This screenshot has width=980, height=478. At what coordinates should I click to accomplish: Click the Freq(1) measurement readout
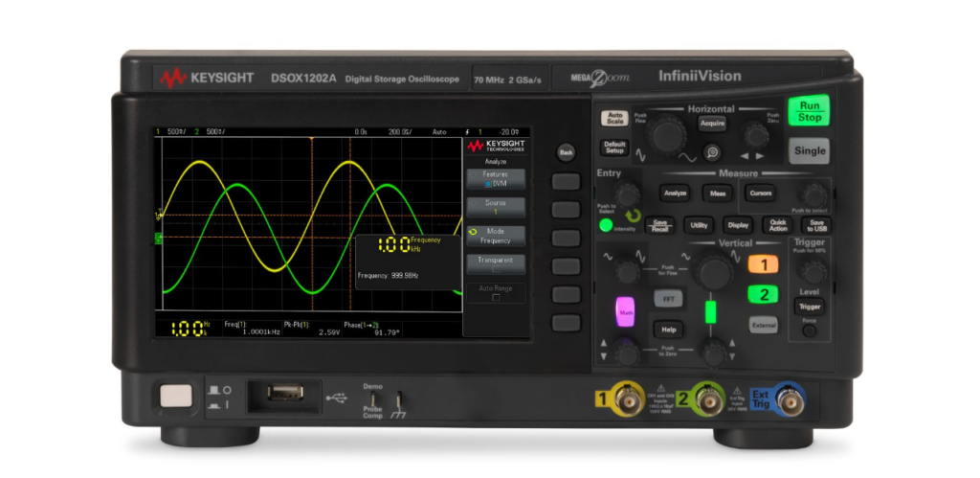pos(252,329)
